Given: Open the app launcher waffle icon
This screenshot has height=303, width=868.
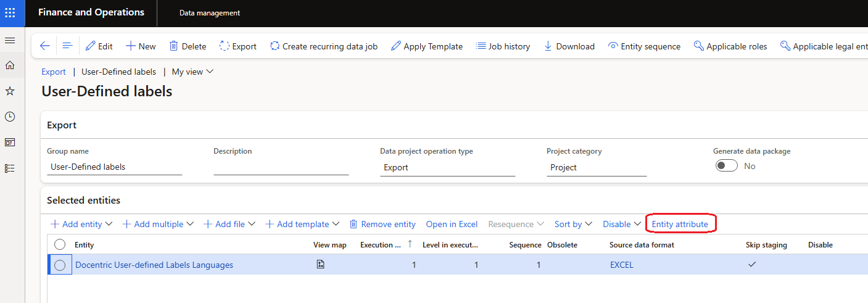Looking at the screenshot, I should [10, 13].
